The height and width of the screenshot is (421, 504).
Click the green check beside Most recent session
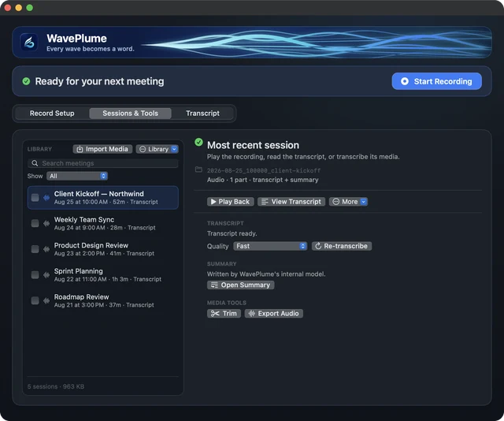pos(198,142)
